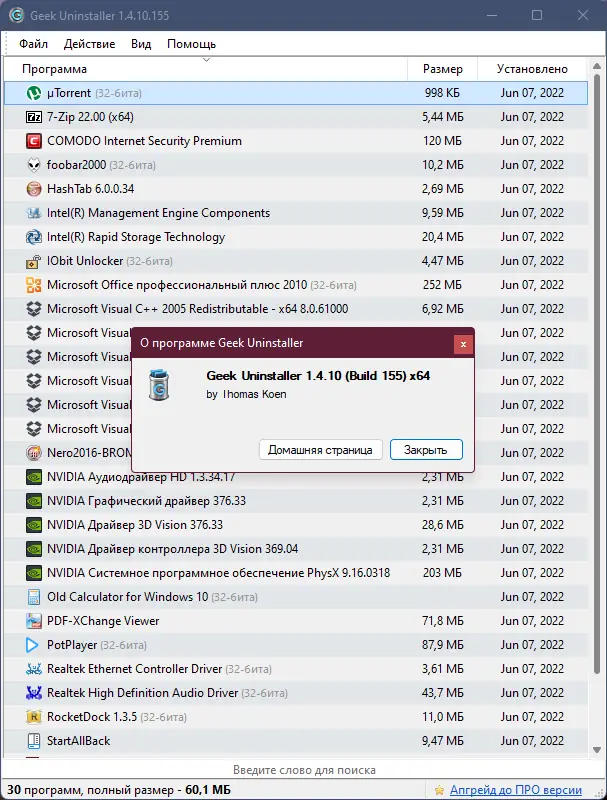Click the 203 МБ size value
This screenshot has height=800, width=607.
442,572
